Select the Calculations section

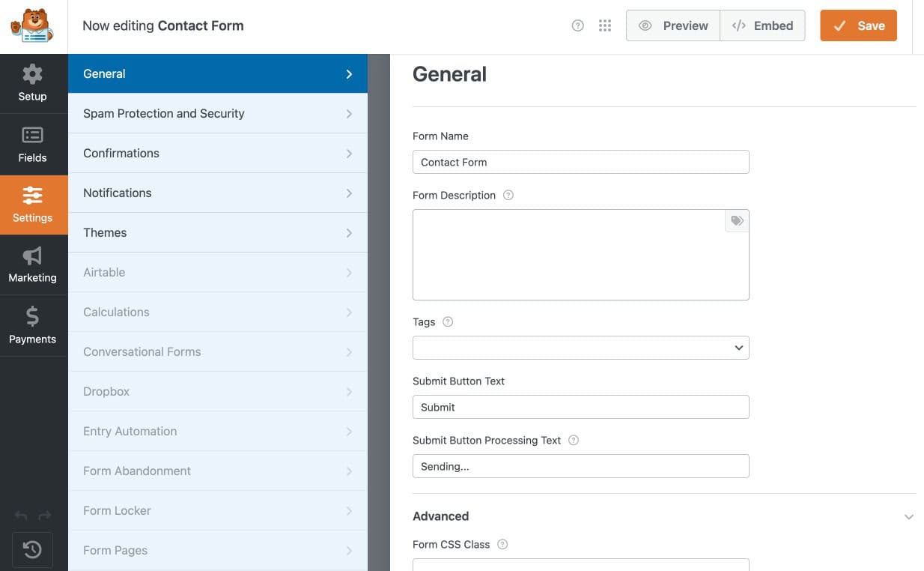[x=218, y=312]
